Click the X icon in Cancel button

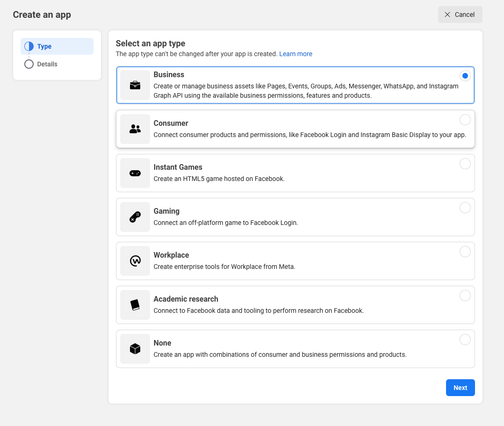(447, 14)
